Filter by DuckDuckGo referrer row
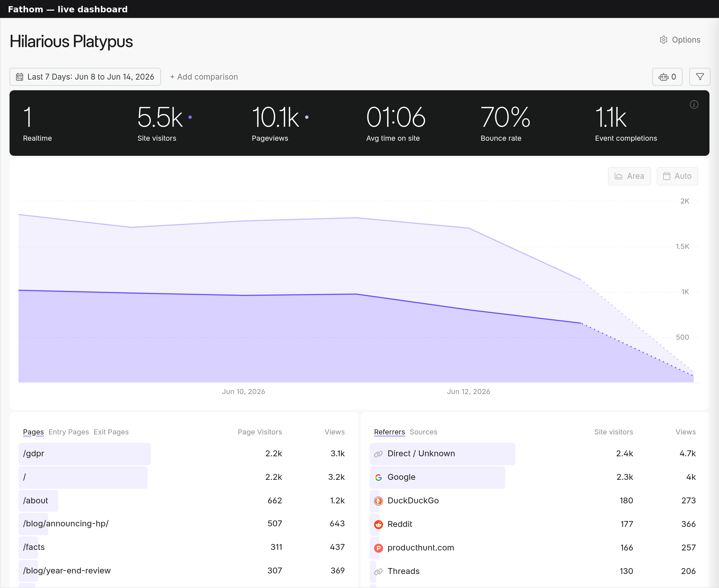Viewport: 719px width, 588px height. coord(535,501)
